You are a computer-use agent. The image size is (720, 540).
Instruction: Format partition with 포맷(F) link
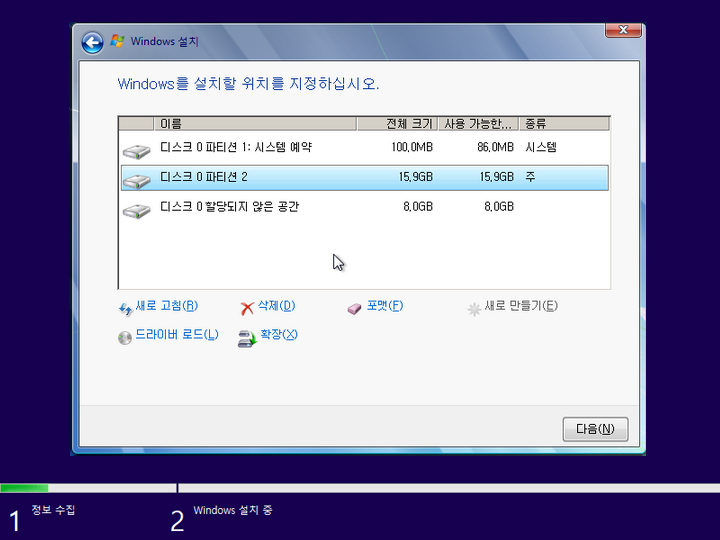tap(385, 306)
